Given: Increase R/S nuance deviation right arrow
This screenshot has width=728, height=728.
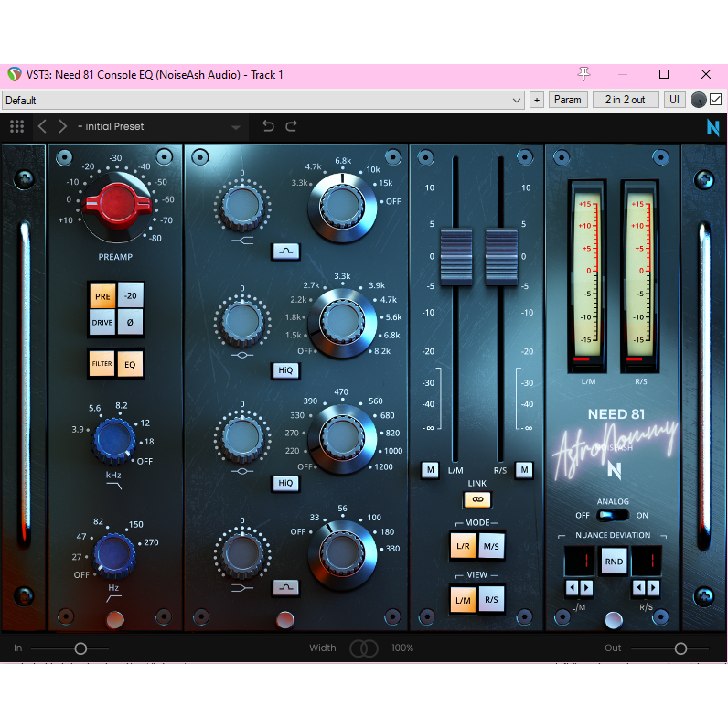Looking at the screenshot, I should (653, 588).
